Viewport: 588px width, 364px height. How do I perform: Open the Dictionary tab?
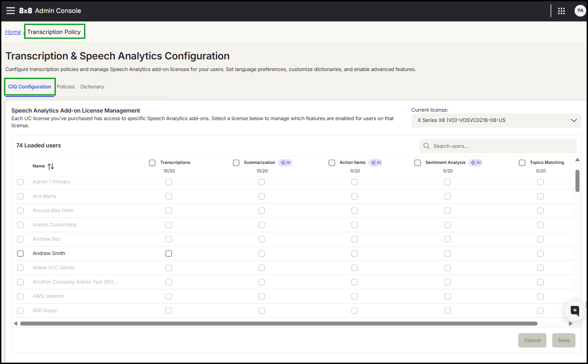tap(92, 87)
